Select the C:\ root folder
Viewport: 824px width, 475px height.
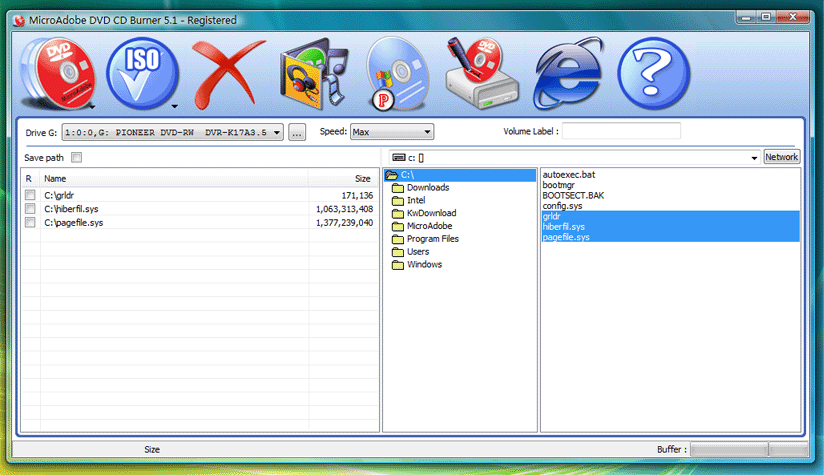[460, 175]
